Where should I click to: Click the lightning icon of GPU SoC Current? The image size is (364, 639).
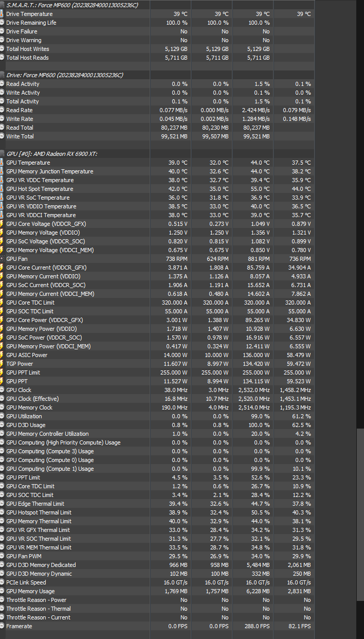[2, 285]
